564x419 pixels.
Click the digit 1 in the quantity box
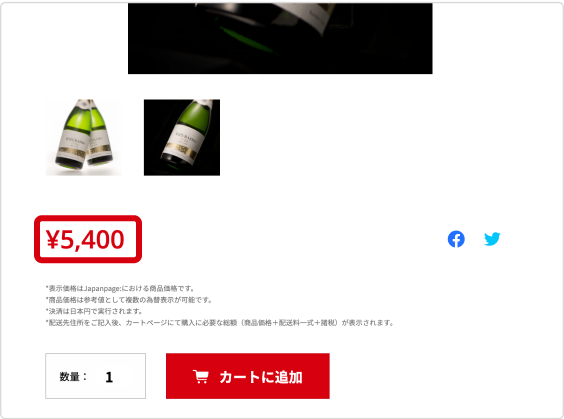coord(109,377)
